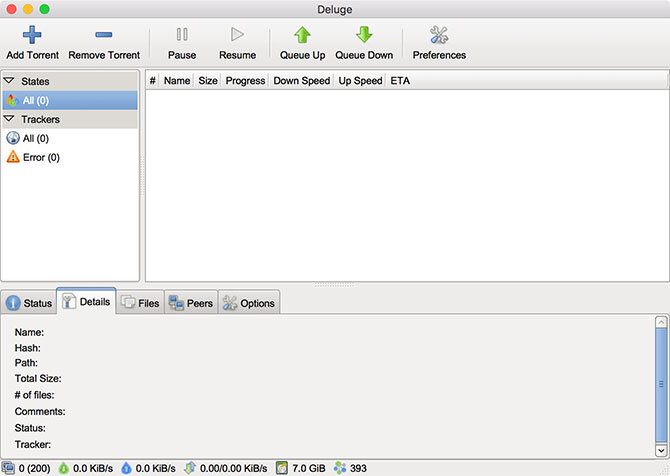Click the Path: label in details
The width and height of the screenshot is (670, 476).
(x=26, y=363)
